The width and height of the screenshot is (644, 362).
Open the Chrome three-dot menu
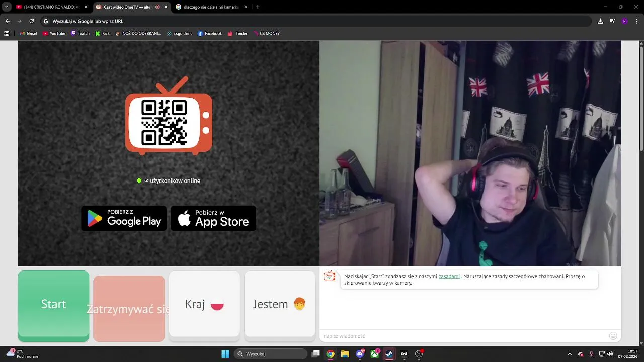tap(636, 21)
